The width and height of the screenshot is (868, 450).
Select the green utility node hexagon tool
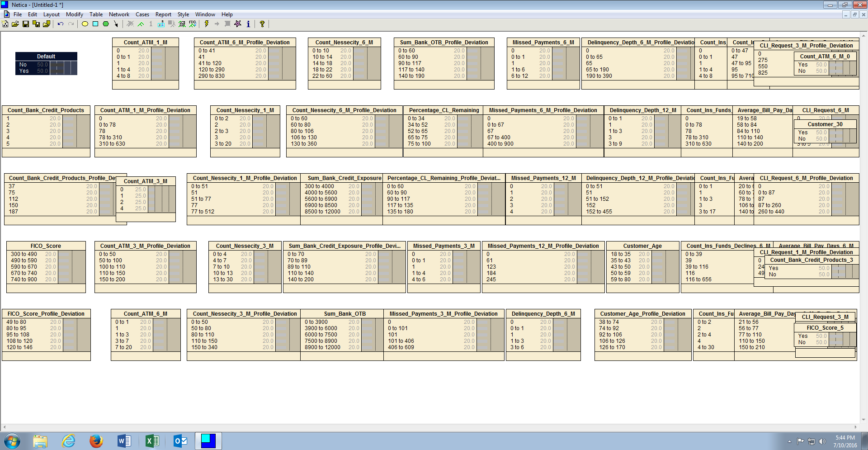tap(106, 24)
